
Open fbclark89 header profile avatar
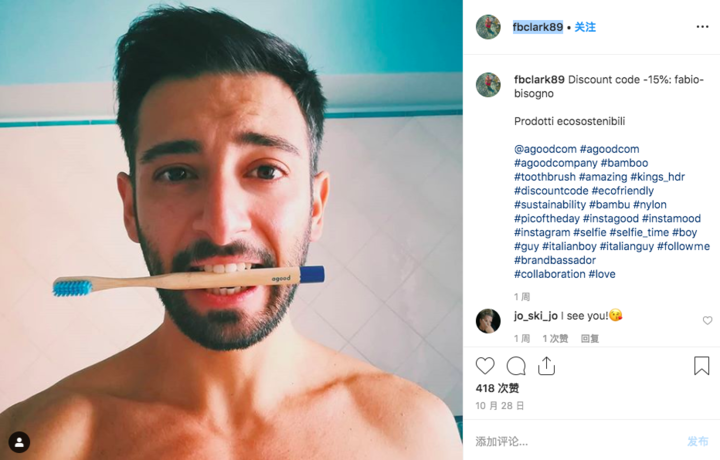[x=488, y=27]
